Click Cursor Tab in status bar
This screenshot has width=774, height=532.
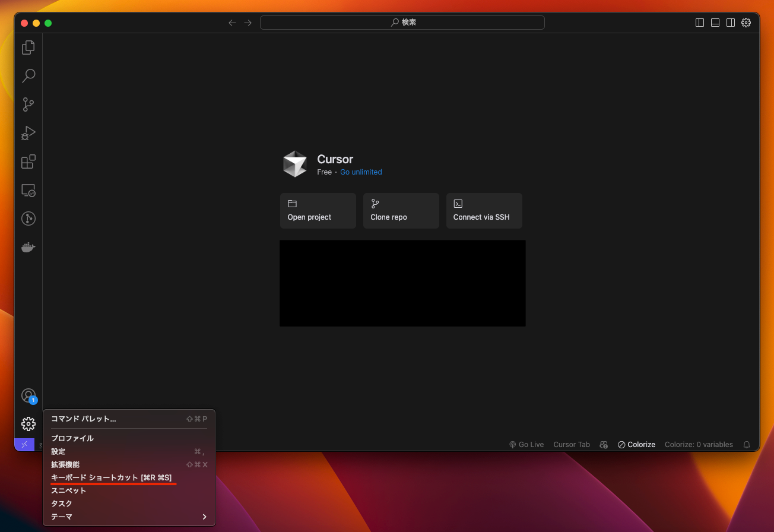572,444
